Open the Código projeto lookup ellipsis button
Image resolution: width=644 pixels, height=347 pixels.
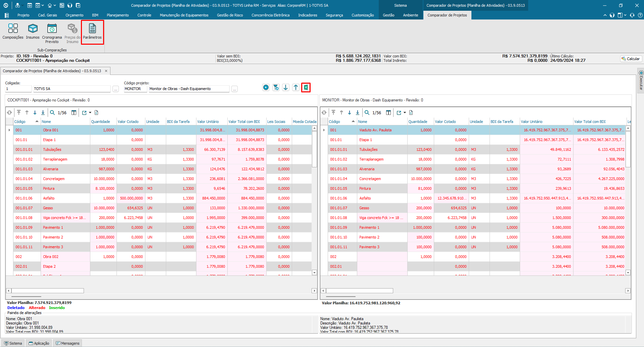click(235, 89)
